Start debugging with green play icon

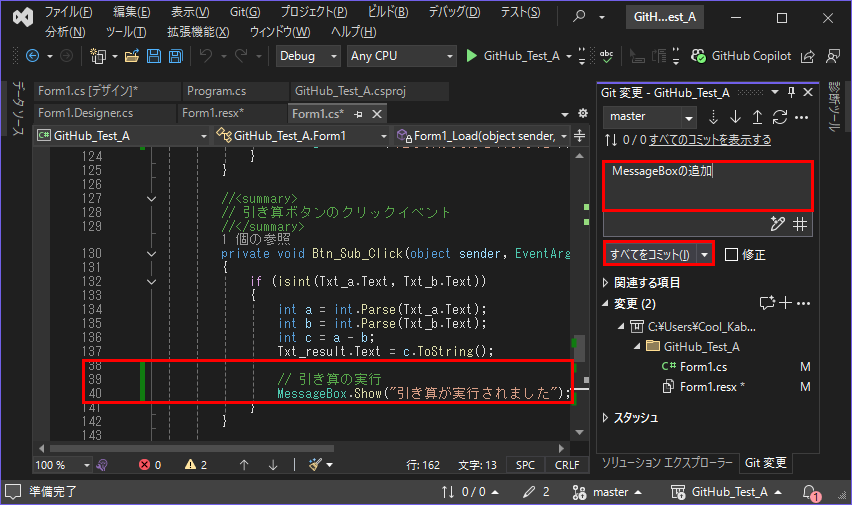(x=472, y=56)
